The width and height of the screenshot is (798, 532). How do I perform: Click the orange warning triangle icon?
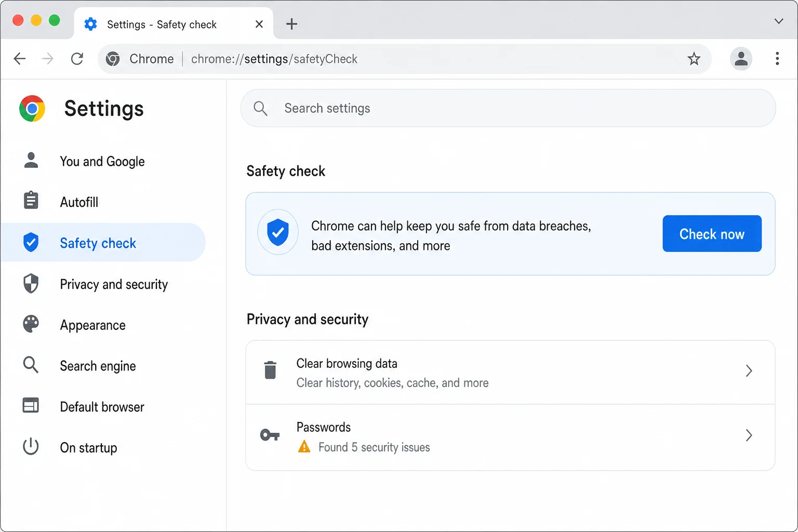click(304, 446)
